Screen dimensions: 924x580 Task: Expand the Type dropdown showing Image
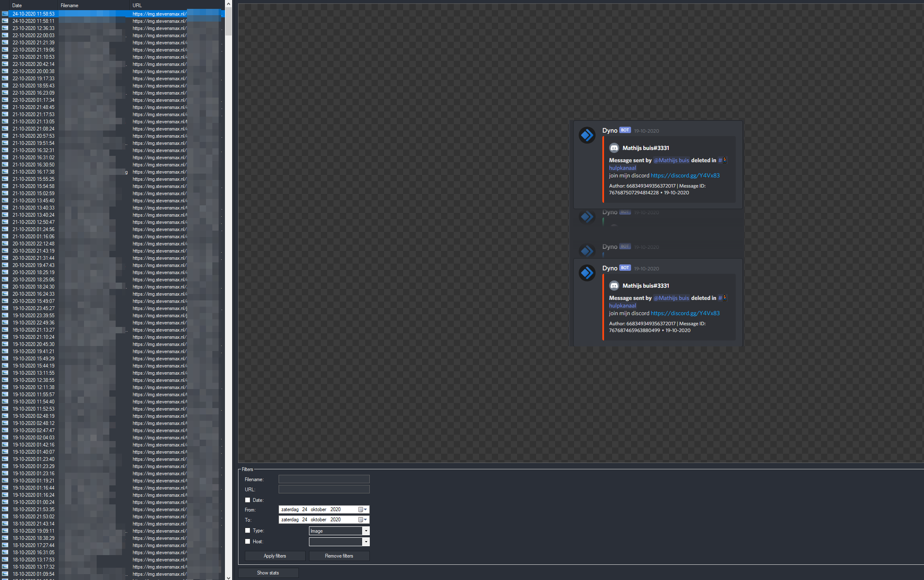pyautogui.click(x=366, y=531)
